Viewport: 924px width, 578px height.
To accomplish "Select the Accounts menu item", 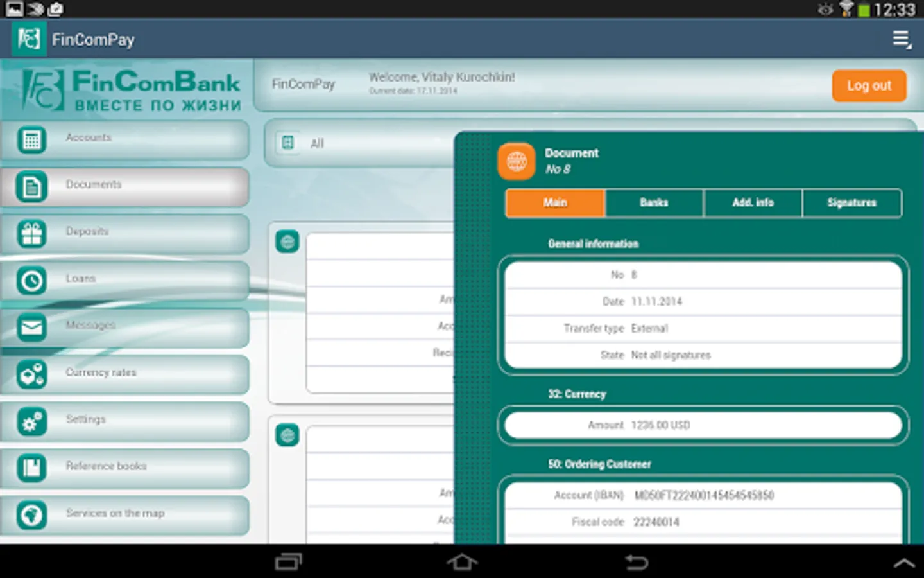I will [124, 140].
